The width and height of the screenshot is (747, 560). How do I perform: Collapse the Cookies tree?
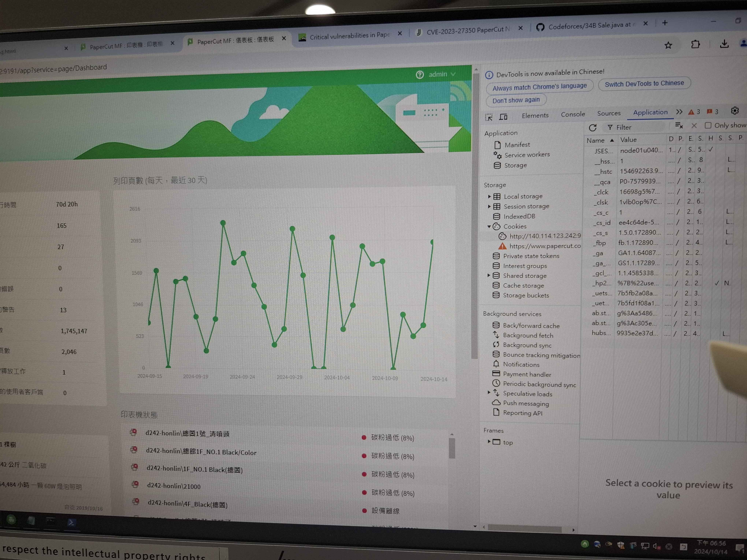tap(489, 227)
